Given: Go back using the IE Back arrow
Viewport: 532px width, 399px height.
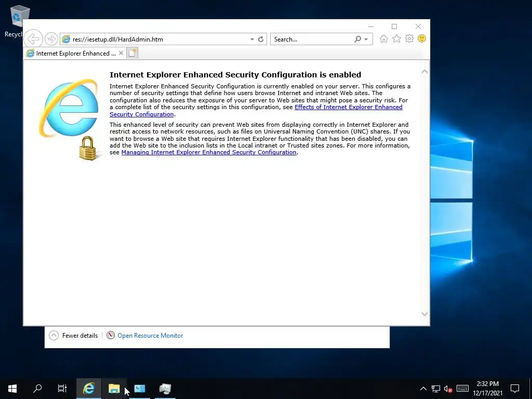Looking at the screenshot, I should point(33,39).
